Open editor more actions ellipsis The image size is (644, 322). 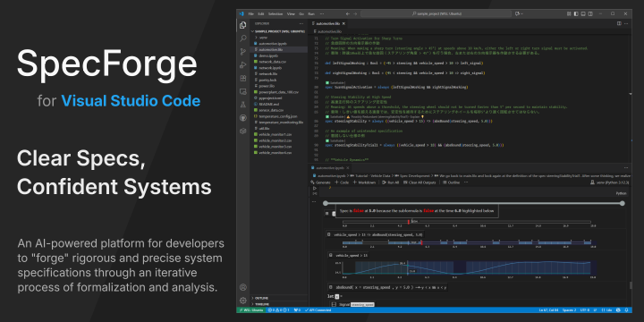pyautogui.click(x=626, y=24)
